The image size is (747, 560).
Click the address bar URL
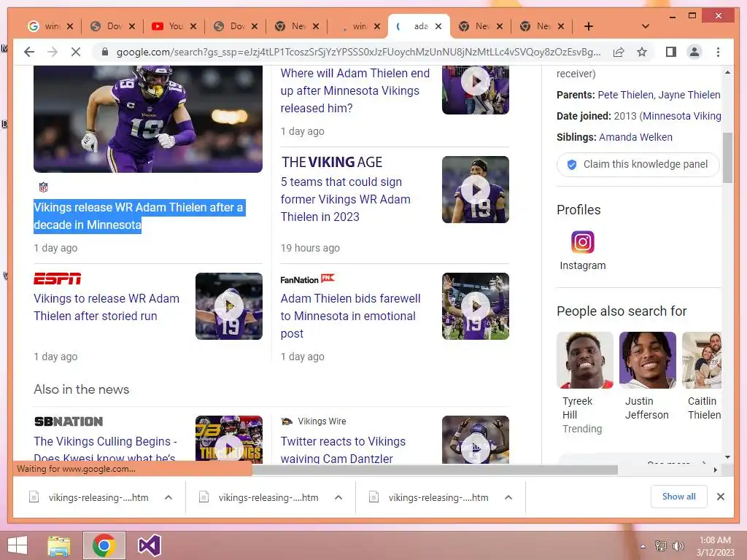click(358, 52)
